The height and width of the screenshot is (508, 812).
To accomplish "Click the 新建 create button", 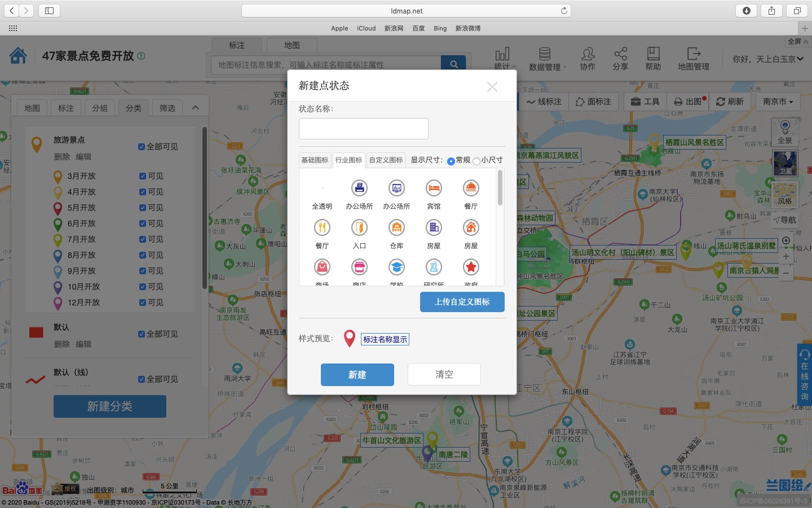I will (358, 375).
